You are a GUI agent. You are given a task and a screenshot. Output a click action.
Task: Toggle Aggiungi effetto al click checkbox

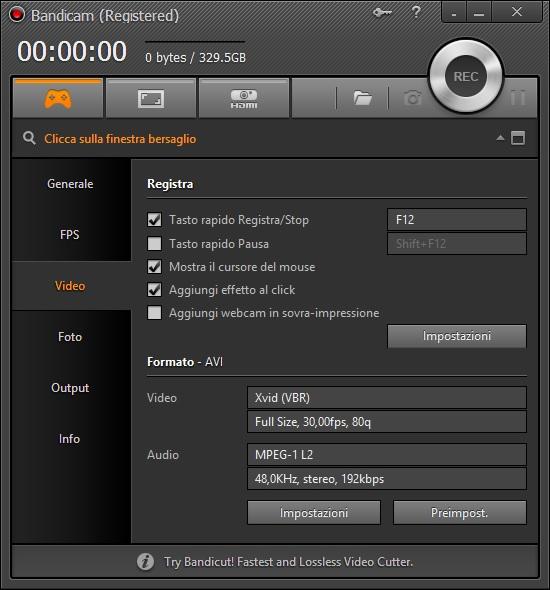[x=154, y=290]
